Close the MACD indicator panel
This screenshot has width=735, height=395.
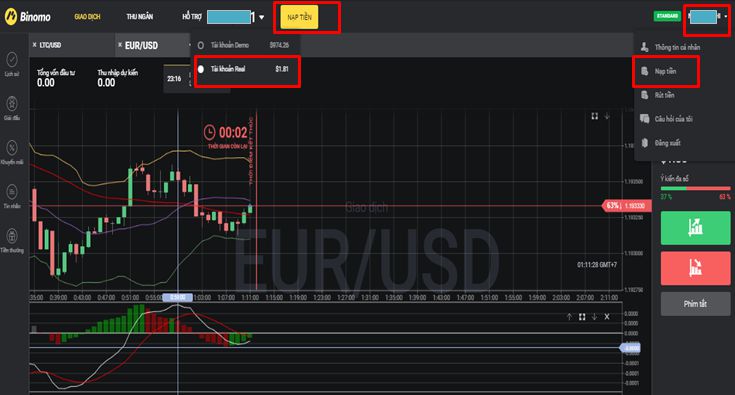click(x=607, y=317)
